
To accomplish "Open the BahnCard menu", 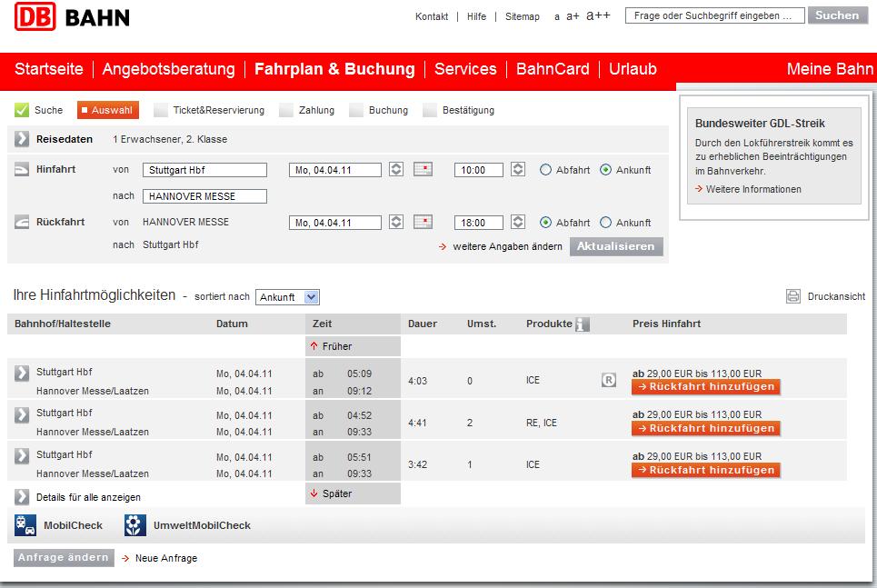I will [553, 69].
